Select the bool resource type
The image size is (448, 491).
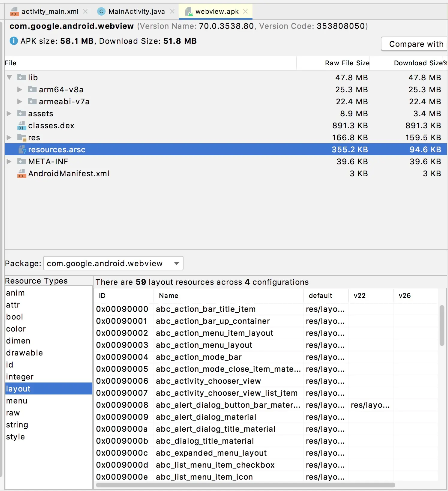point(49,317)
